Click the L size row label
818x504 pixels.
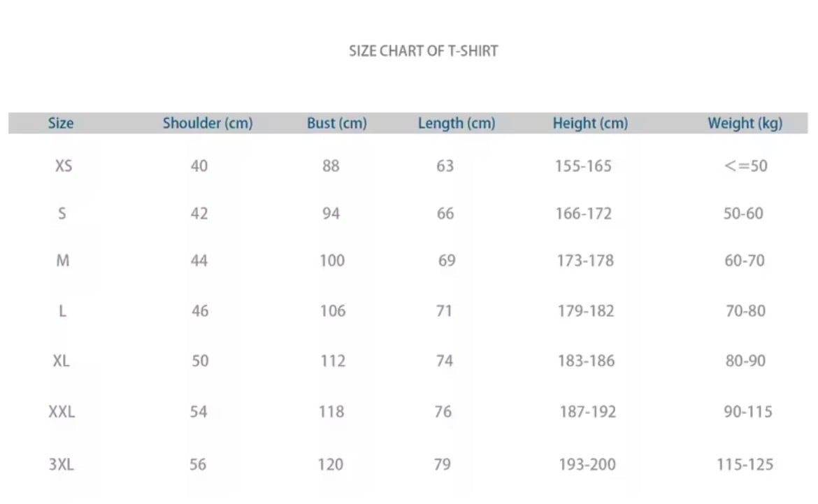[62, 310]
